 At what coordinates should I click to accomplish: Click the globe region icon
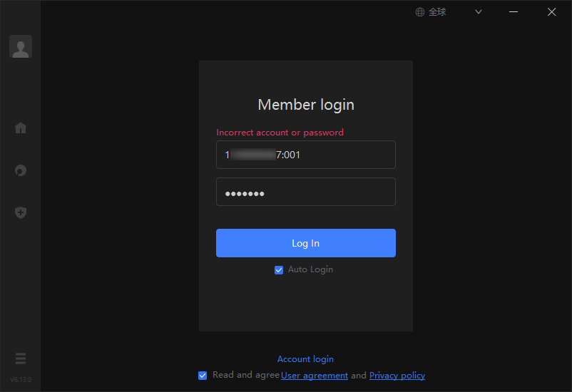(420, 12)
